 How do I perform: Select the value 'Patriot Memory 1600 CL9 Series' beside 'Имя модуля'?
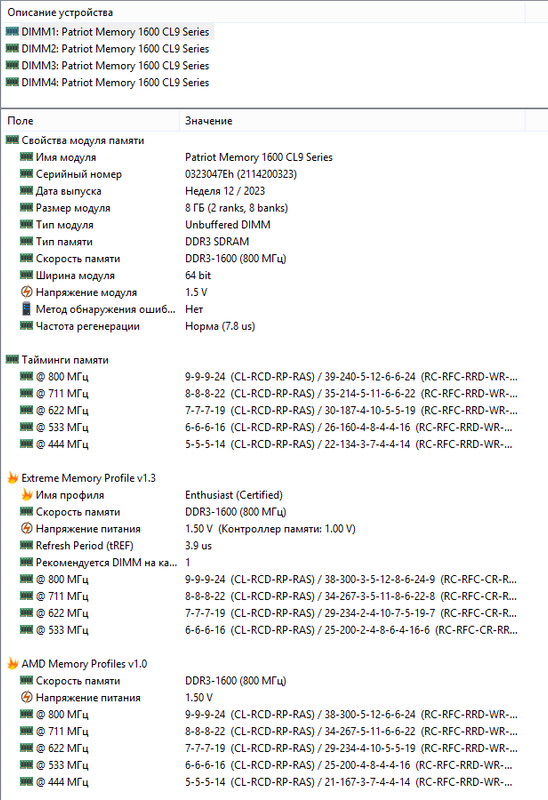click(x=259, y=157)
